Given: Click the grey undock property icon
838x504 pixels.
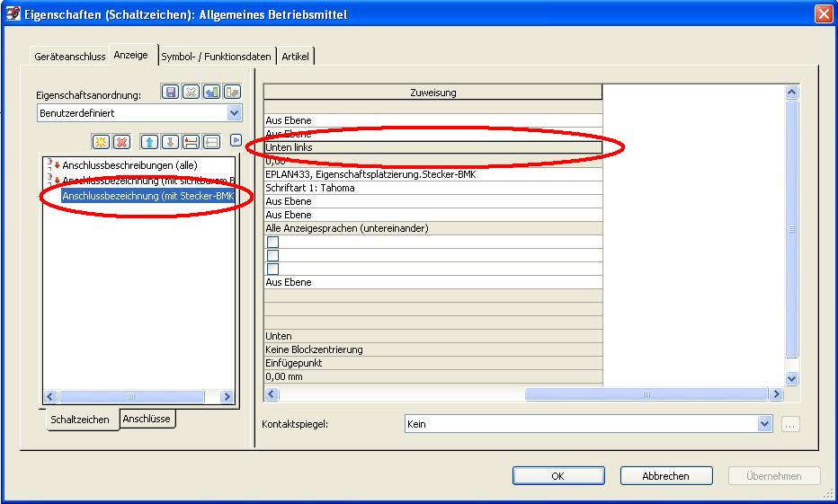Looking at the screenshot, I should [x=211, y=142].
